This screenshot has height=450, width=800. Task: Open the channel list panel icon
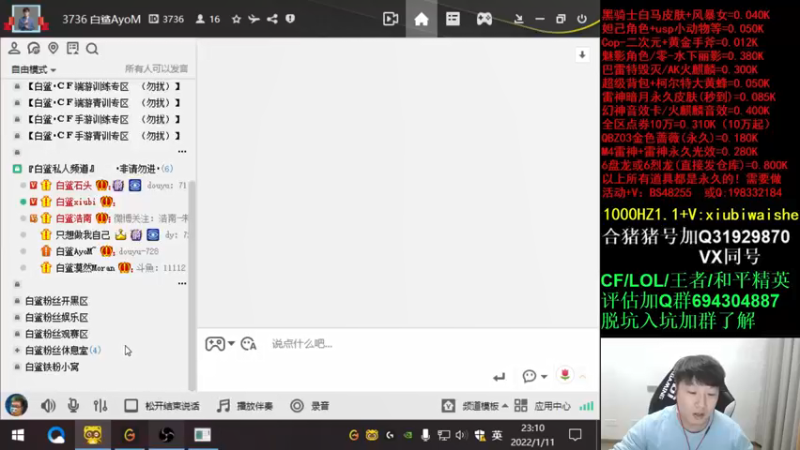(453, 19)
